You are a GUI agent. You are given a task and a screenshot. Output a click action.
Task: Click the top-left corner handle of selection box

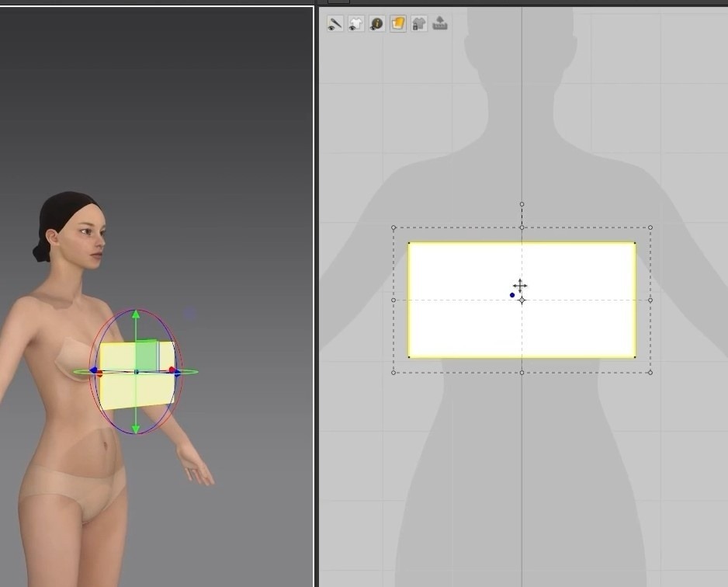pos(393,228)
